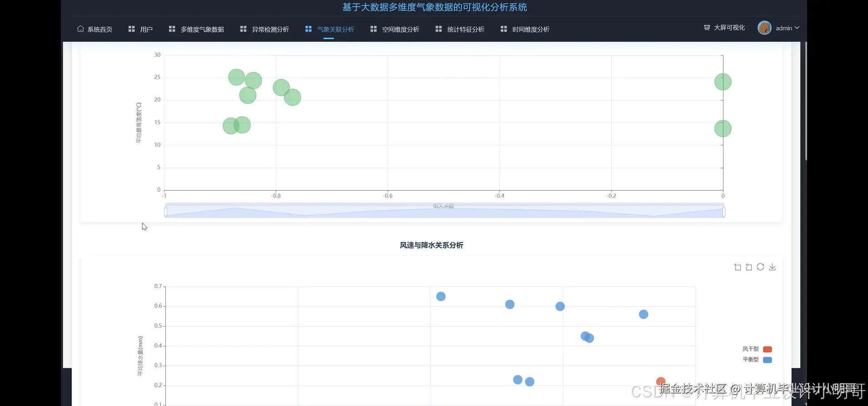The image size is (868, 406).
Task: Click the left handle of data zoom slider
Action: click(x=165, y=212)
